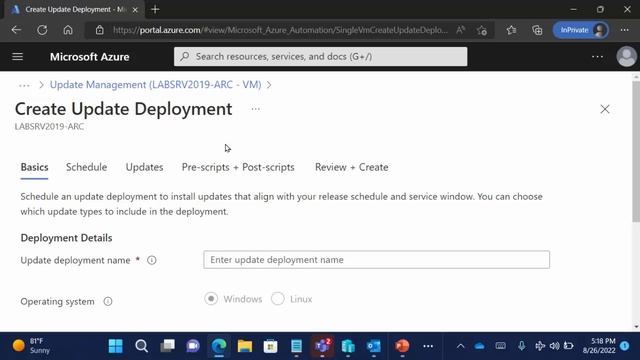Go to the Microsoft Azure home link

tap(90, 57)
